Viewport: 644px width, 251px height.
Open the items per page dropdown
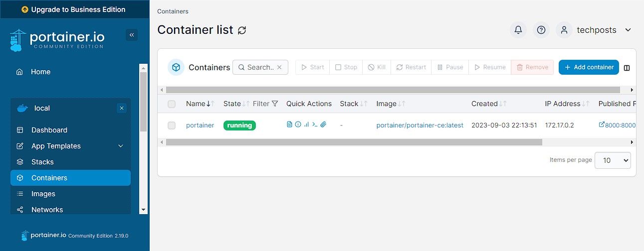click(613, 160)
